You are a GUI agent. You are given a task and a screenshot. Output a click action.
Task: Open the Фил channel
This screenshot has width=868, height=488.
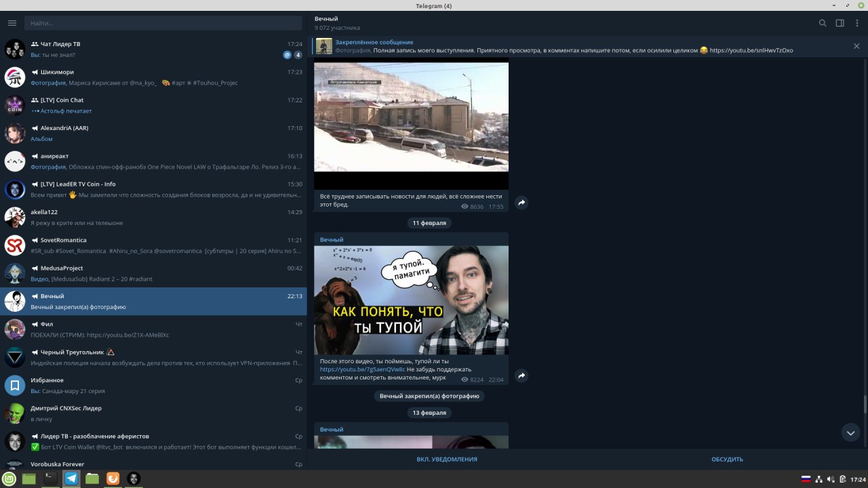coord(153,329)
